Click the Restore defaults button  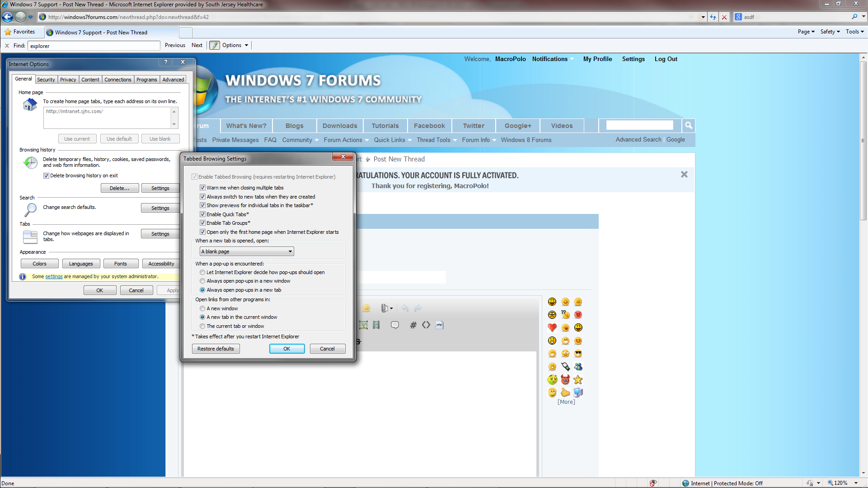[x=216, y=349]
